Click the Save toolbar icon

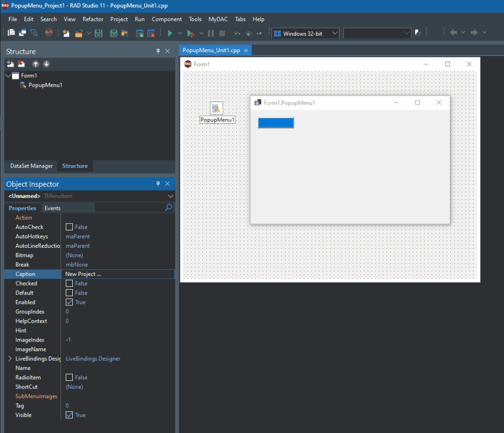[x=98, y=33]
